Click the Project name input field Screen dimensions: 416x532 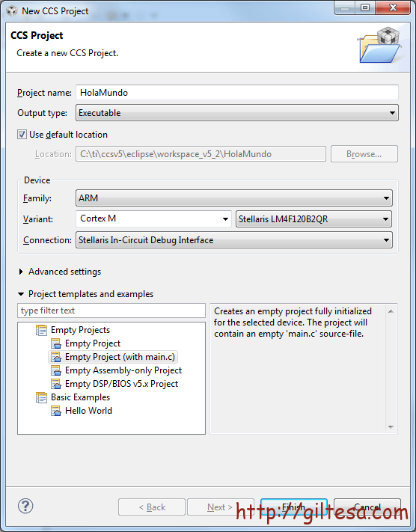click(237, 93)
